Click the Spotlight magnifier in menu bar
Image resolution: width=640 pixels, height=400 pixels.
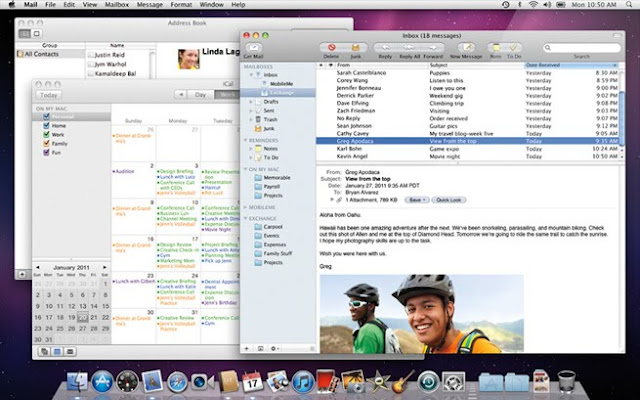click(x=629, y=4)
